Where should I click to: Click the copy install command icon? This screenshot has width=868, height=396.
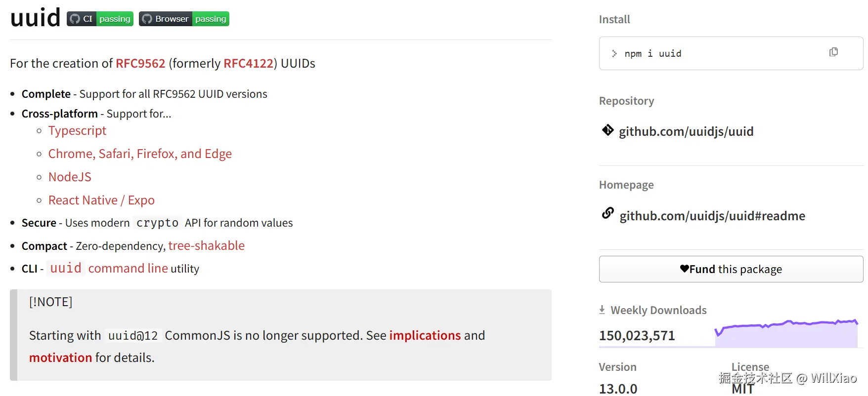click(x=833, y=52)
